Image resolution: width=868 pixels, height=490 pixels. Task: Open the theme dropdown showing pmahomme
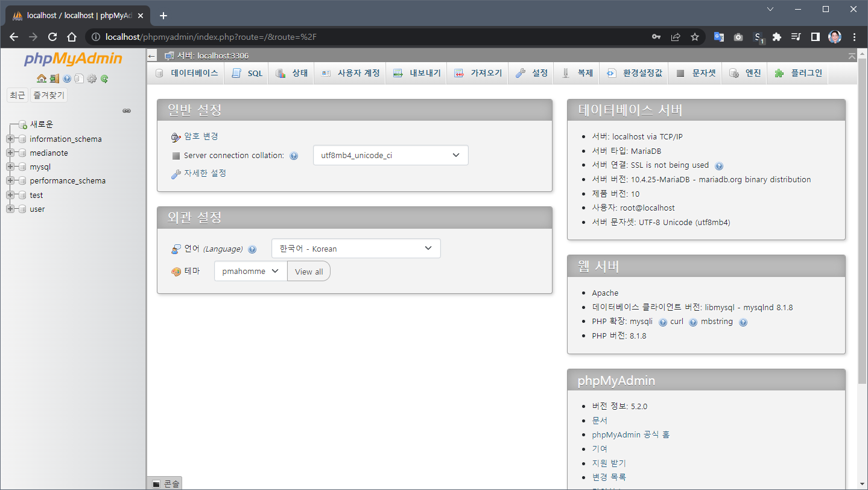(250, 271)
